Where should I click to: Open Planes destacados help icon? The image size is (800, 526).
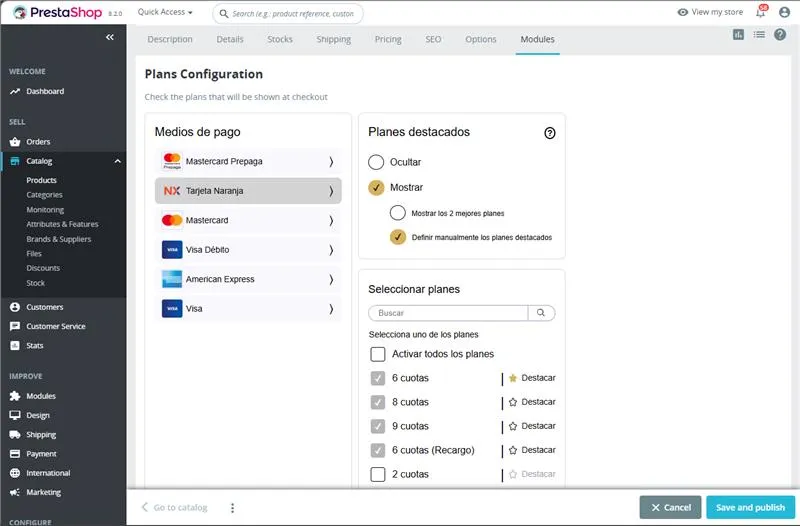549,133
